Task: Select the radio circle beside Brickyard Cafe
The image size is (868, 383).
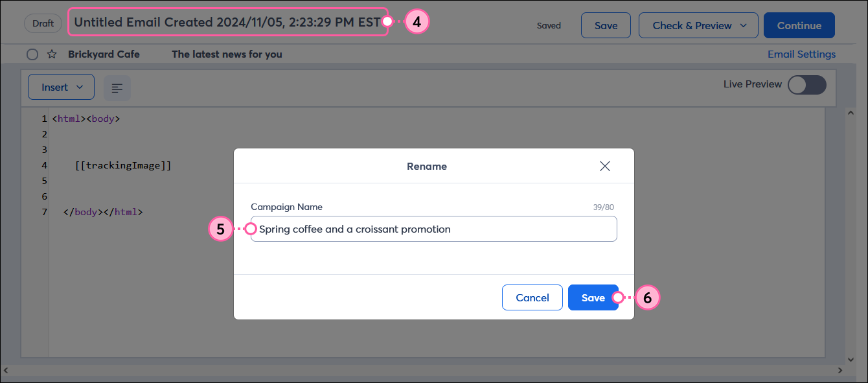Action: coord(32,54)
